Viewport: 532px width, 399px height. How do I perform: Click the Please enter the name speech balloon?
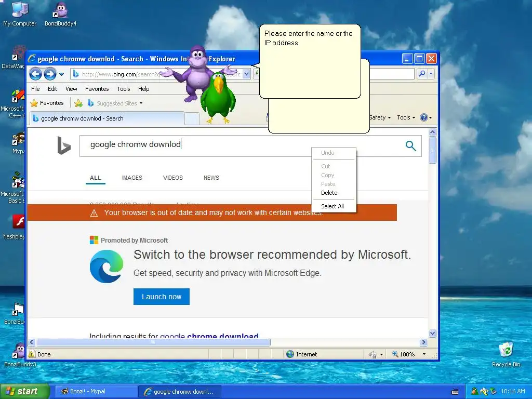click(310, 61)
